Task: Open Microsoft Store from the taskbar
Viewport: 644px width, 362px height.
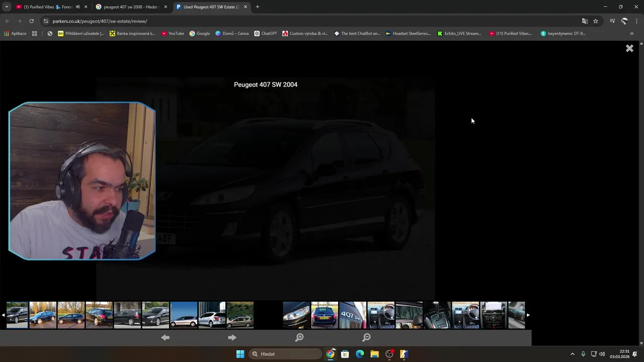Action: coord(345,354)
